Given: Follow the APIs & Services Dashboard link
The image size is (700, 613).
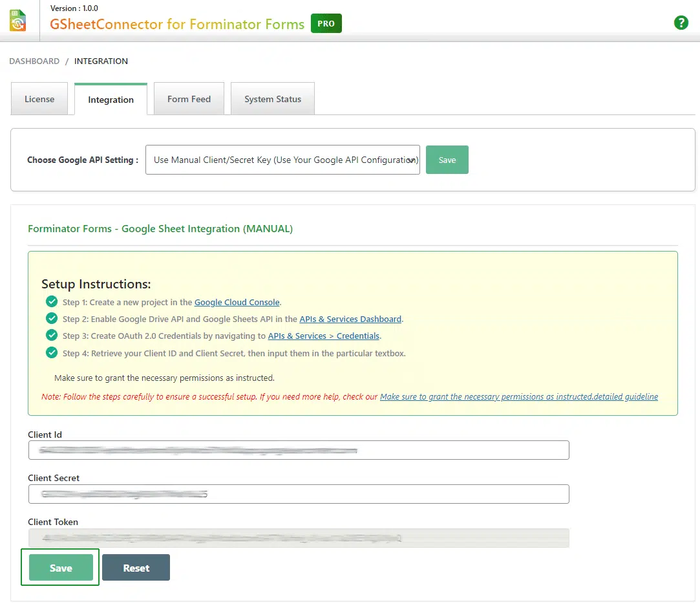Looking at the screenshot, I should click(350, 319).
